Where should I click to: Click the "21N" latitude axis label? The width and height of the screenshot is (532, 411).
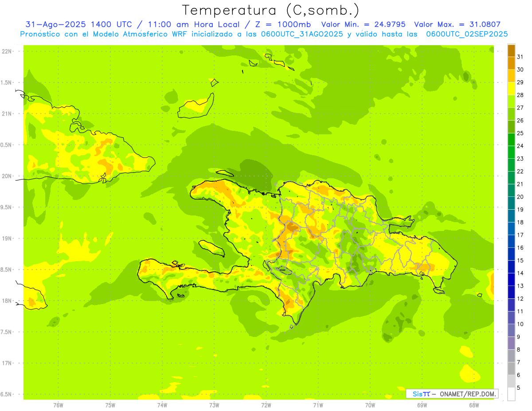tap(7, 114)
